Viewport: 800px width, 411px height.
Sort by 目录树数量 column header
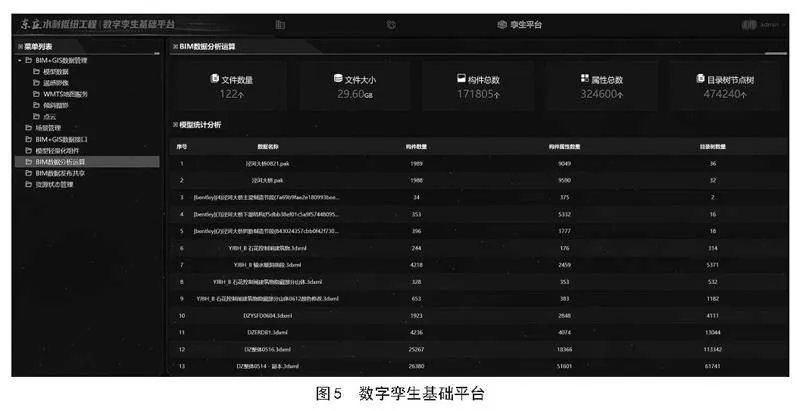tap(713, 146)
